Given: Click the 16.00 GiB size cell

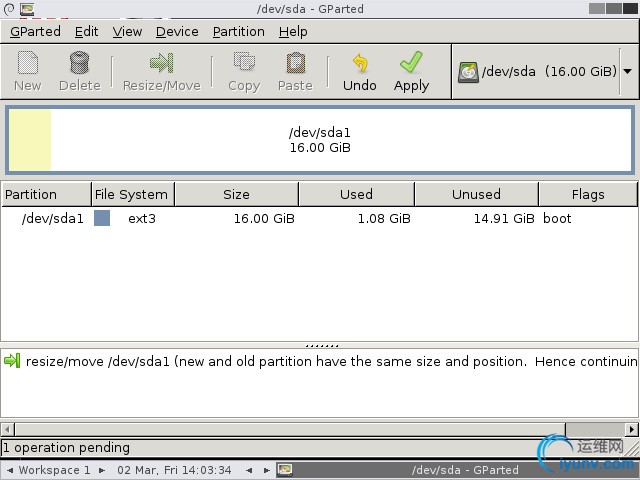Looking at the screenshot, I should pyautogui.click(x=264, y=218).
